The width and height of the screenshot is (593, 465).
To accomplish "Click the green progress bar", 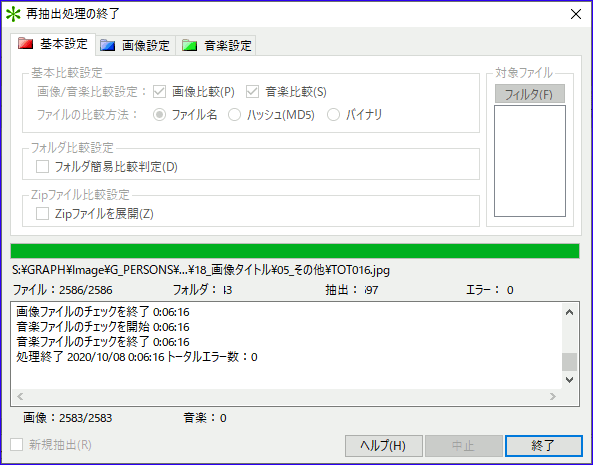I will point(295,251).
